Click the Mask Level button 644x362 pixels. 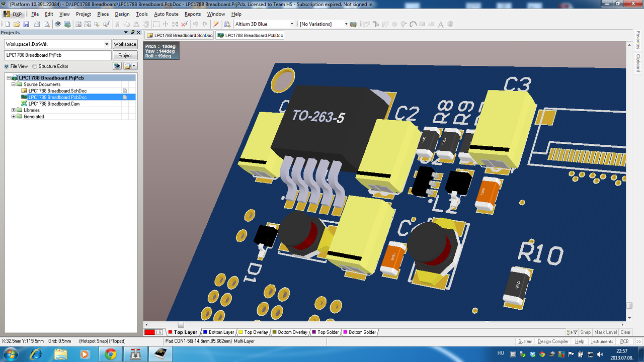tap(605, 332)
